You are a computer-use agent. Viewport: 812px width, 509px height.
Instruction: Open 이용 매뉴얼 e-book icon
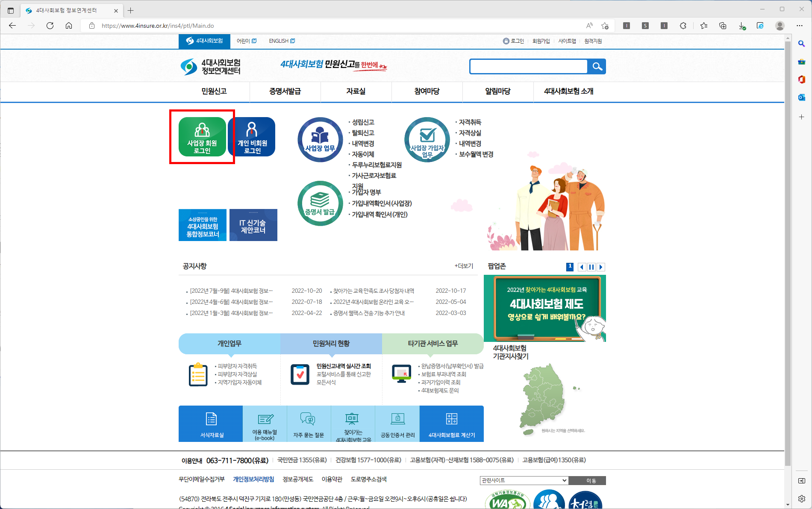point(265,424)
